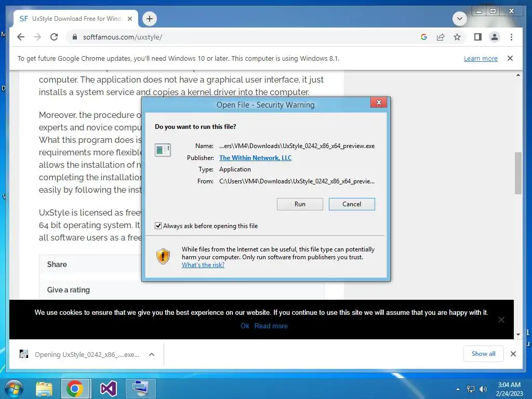Show hidden system tray icons
This screenshot has width=532, height=399.
click(458, 389)
